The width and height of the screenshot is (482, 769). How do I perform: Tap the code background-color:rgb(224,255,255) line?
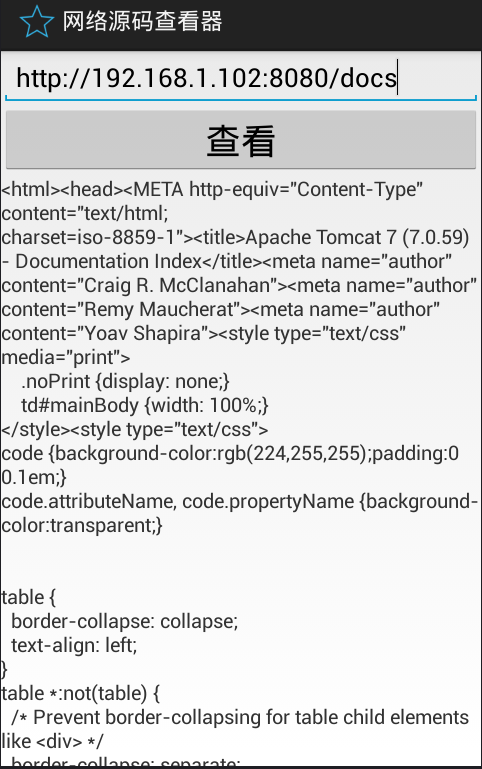[x=230, y=454]
